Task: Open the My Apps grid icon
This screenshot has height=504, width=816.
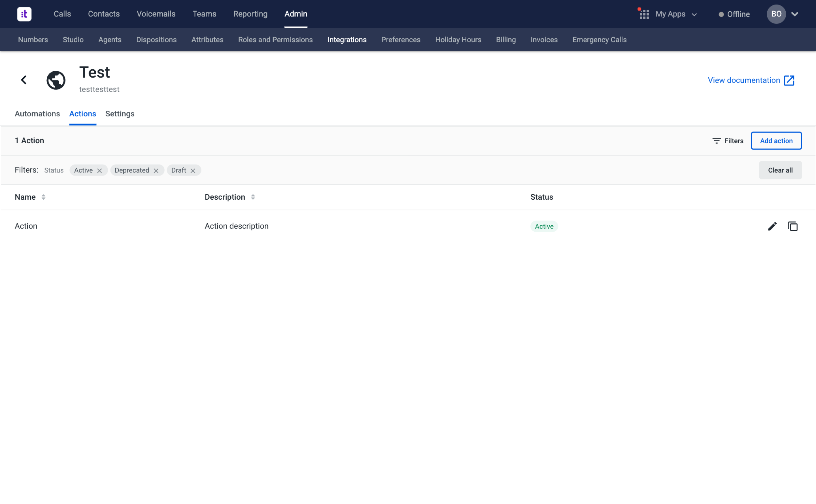Action: click(644, 14)
